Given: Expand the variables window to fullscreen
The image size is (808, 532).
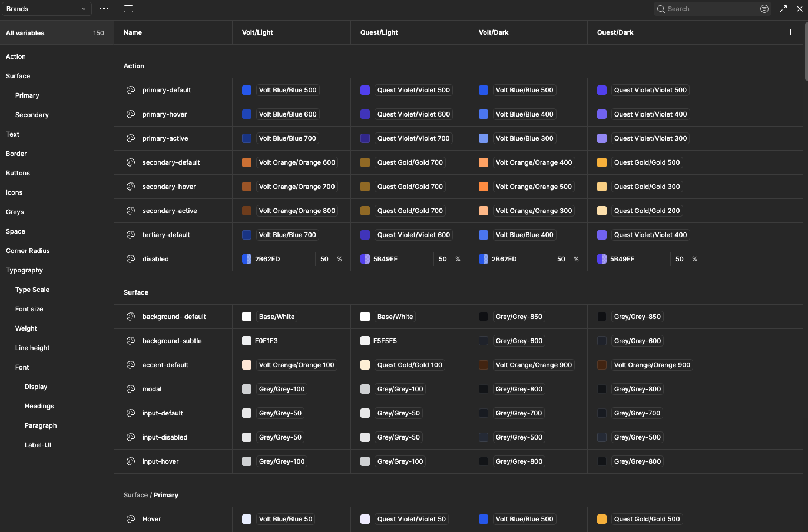Looking at the screenshot, I should pyautogui.click(x=783, y=9).
